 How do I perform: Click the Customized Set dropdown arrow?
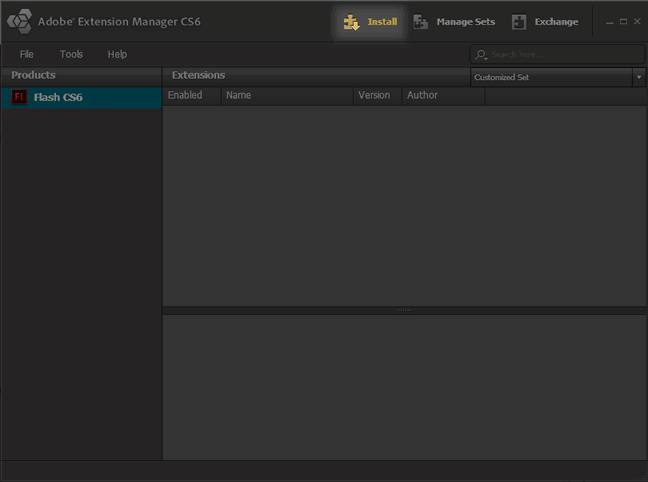[x=639, y=77]
